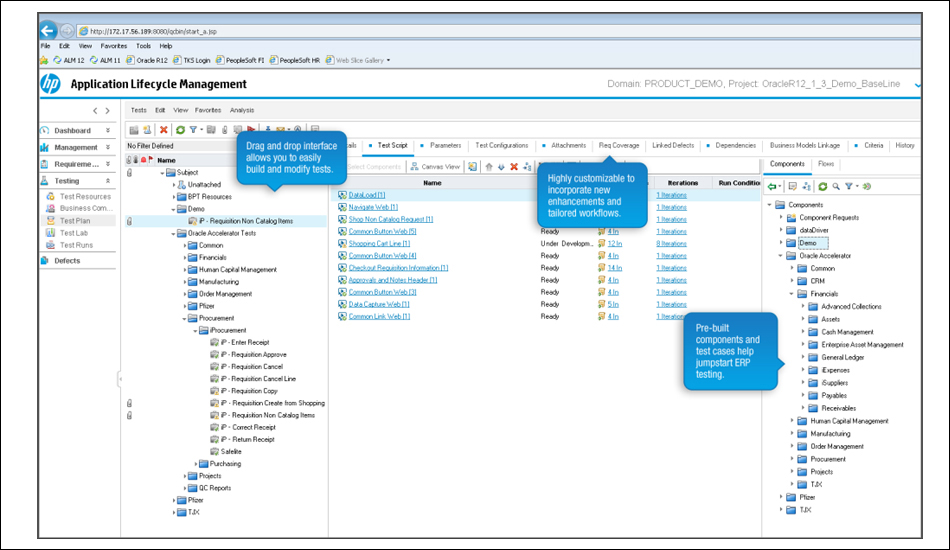Viewport: 950px width, 550px height.
Task: Expand the CRM components folder
Action: tap(792, 281)
